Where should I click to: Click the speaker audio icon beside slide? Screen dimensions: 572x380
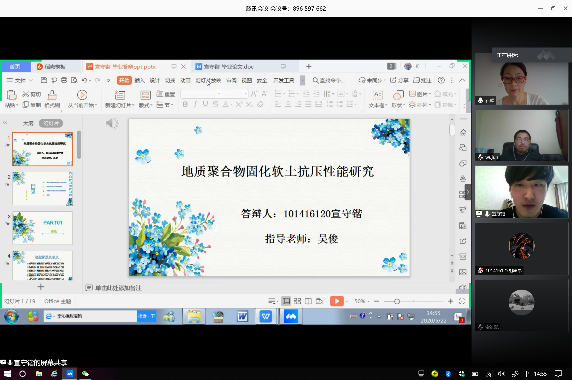point(112,123)
